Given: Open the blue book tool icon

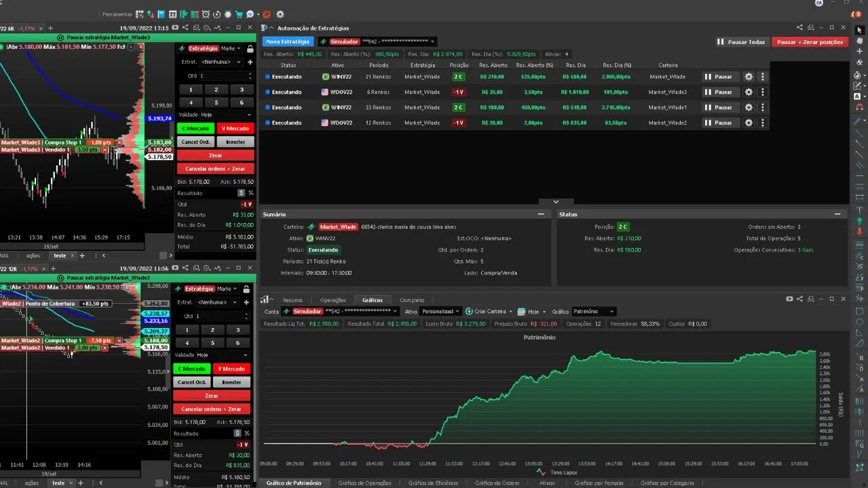Looking at the screenshot, I should pyautogui.click(x=161, y=14).
